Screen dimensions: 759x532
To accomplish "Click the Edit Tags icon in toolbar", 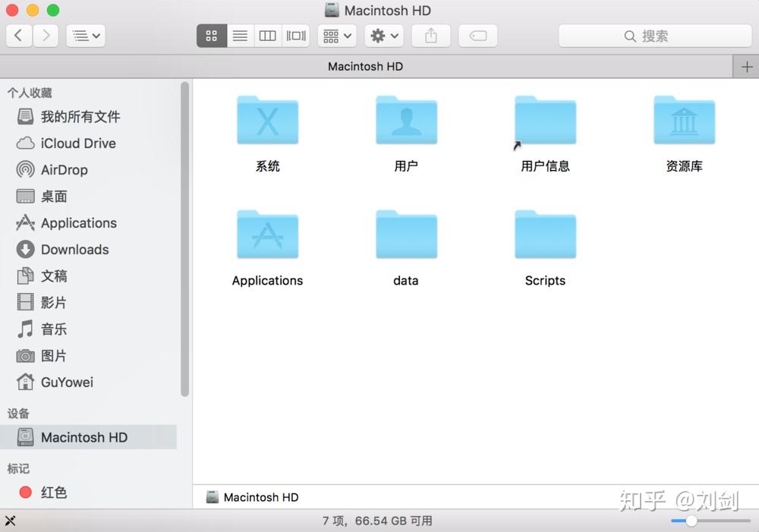I will click(477, 35).
